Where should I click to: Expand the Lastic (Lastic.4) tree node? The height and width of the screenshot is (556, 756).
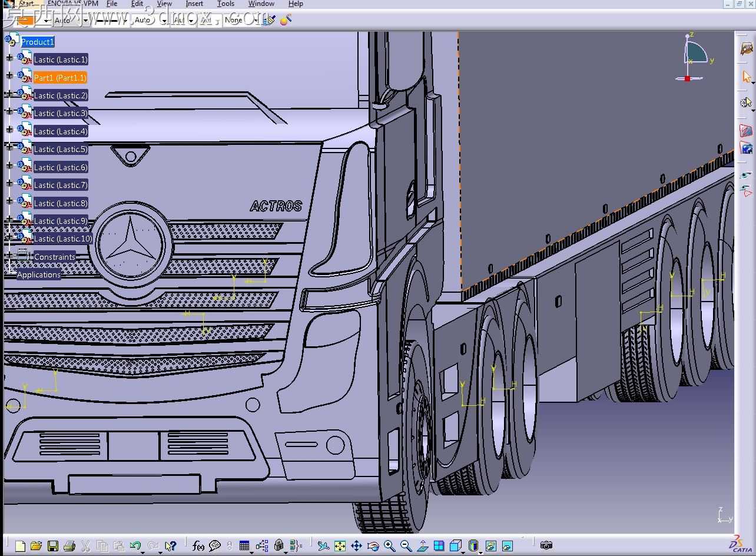click(x=9, y=129)
